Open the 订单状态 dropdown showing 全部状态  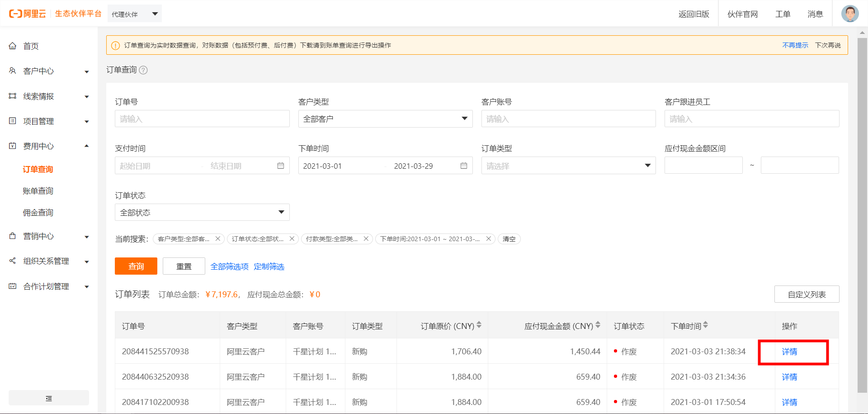(x=202, y=212)
